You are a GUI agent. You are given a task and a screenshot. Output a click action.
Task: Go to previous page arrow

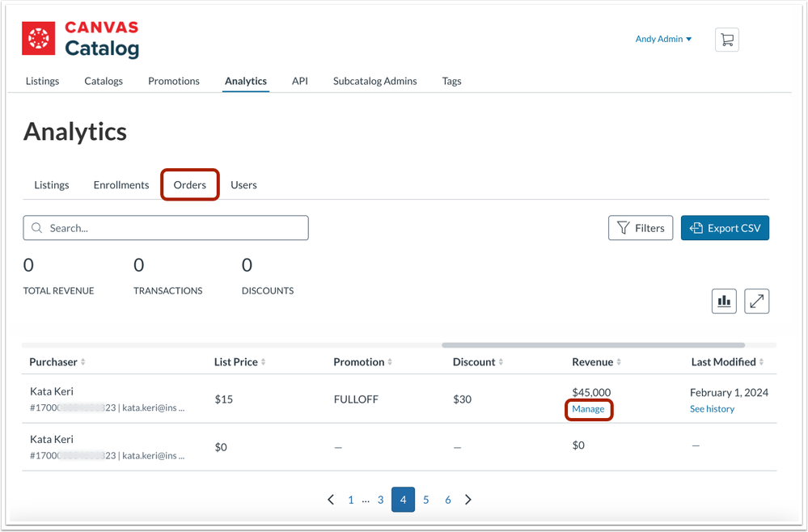[x=331, y=500]
